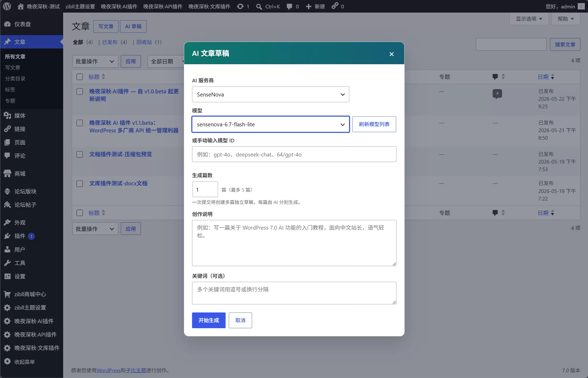Open 工具 tools menu

click(x=31, y=263)
